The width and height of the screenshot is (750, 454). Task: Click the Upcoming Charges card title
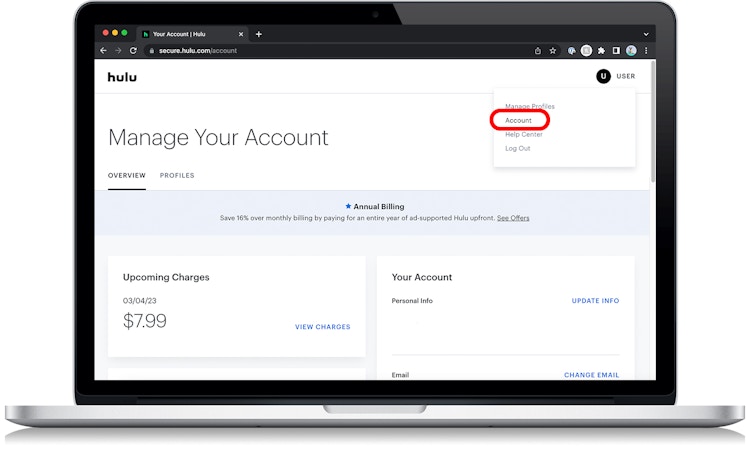point(166,277)
